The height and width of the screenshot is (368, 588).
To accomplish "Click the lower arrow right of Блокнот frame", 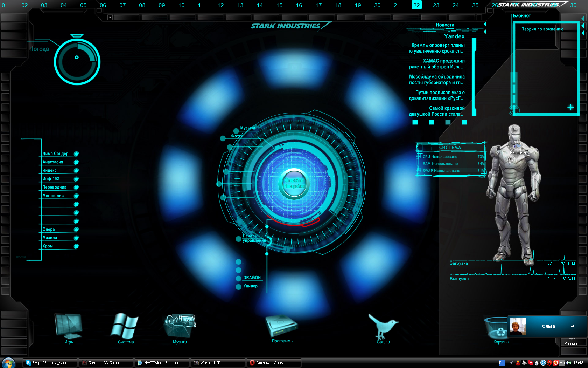I will 583,33.
